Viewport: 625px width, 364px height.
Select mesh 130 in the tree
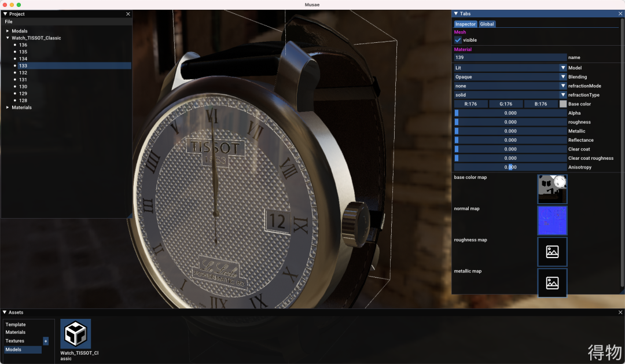(23, 86)
